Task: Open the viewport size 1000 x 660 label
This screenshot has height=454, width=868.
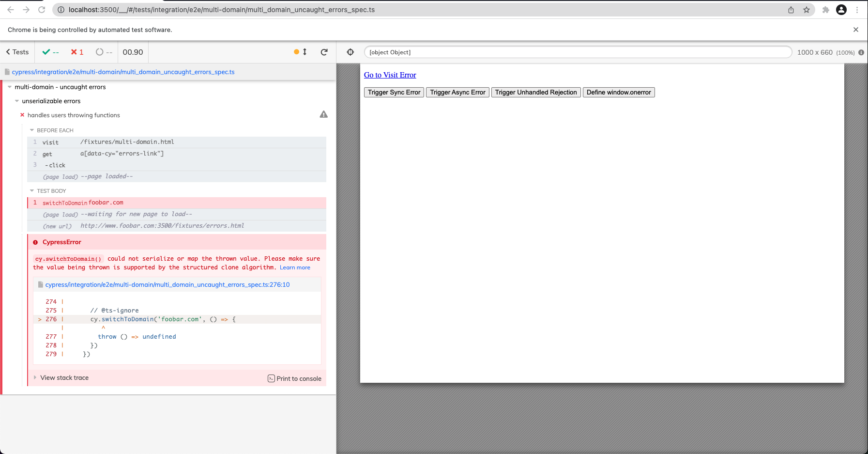Action: pos(815,52)
